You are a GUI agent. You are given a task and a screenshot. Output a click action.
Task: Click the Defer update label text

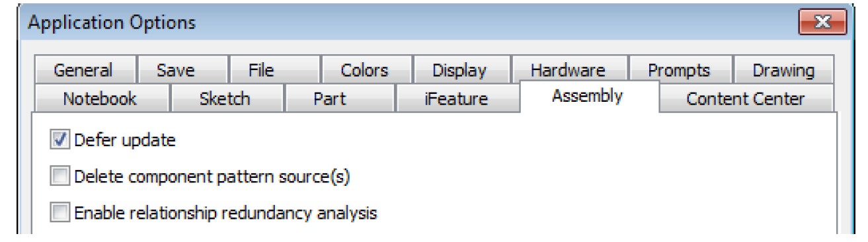tap(125, 140)
